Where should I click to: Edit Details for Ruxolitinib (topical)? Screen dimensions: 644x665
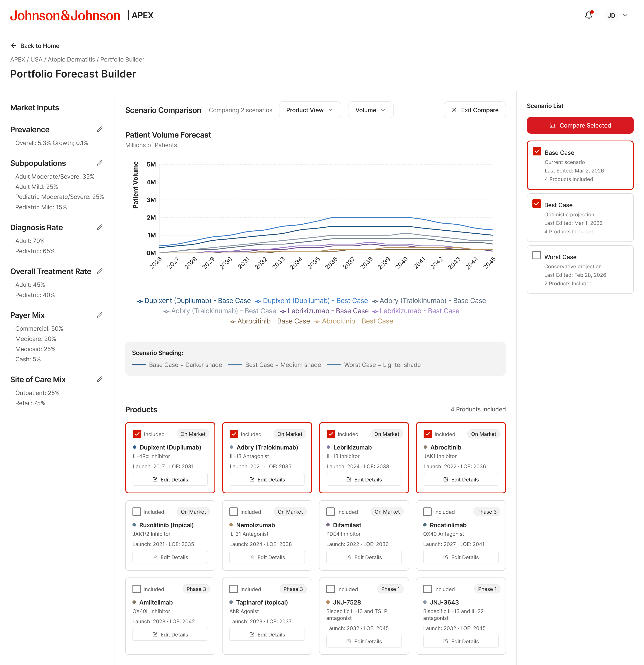pos(170,557)
